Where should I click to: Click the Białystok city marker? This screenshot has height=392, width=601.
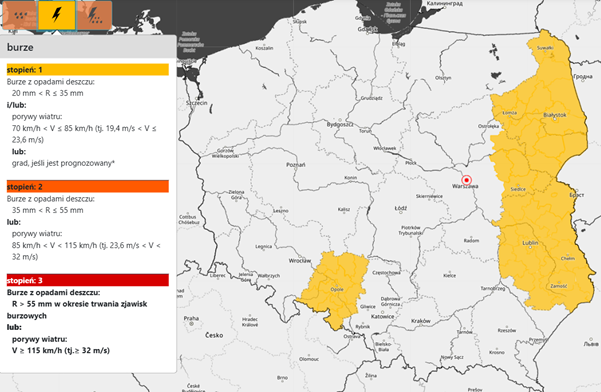point(555,119)
